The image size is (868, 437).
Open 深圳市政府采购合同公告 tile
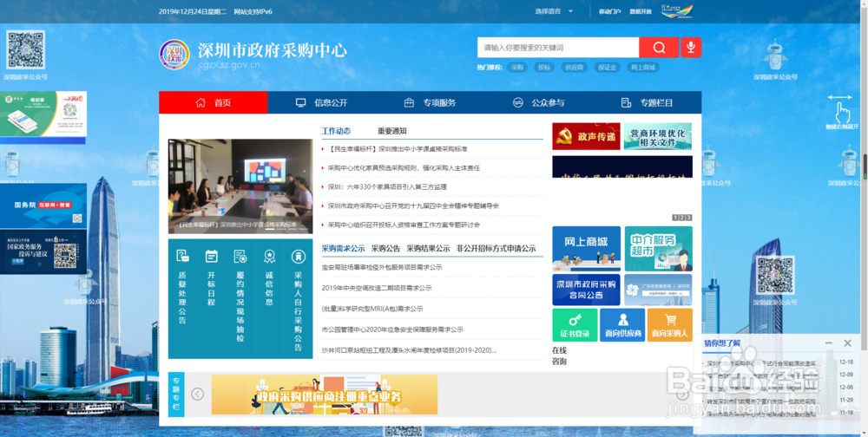click(586, 290)
